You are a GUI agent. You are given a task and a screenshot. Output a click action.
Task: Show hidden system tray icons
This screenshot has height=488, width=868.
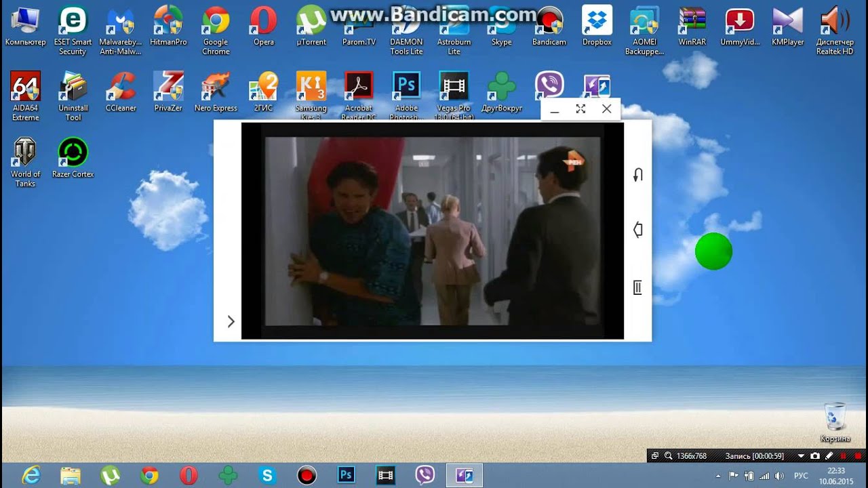pos(718,476)
